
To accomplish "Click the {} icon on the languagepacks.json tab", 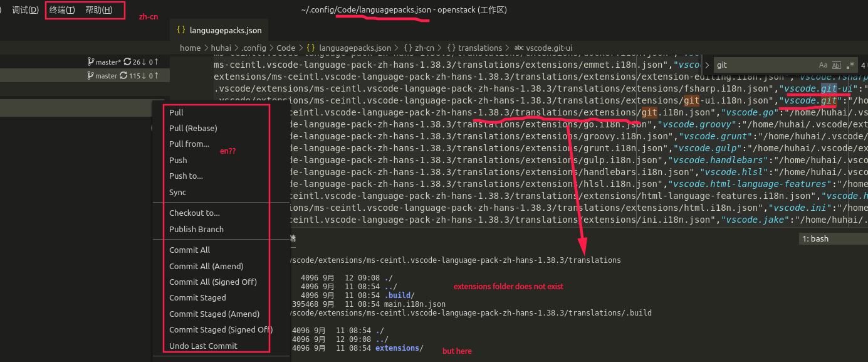I will pos(182,29).
